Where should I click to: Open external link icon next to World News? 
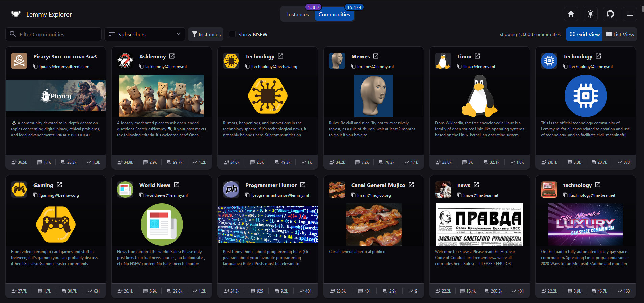point(177,185)
